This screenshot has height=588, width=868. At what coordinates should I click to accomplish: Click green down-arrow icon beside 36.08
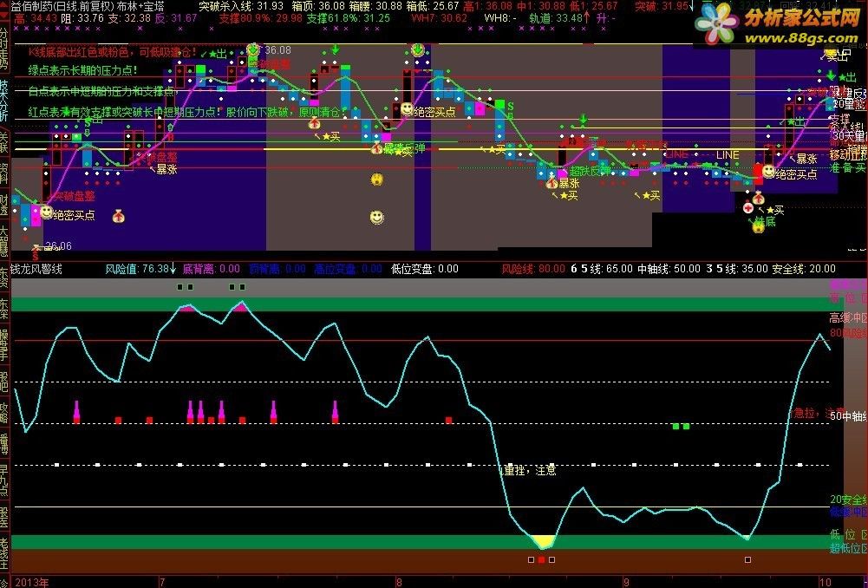tap(253, 49)
